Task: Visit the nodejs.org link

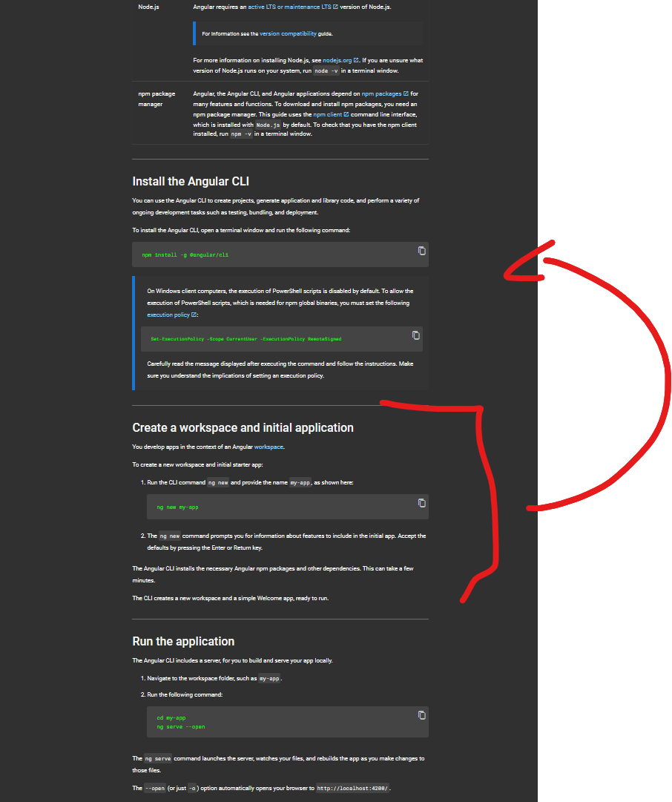Action: coord(340,60)
